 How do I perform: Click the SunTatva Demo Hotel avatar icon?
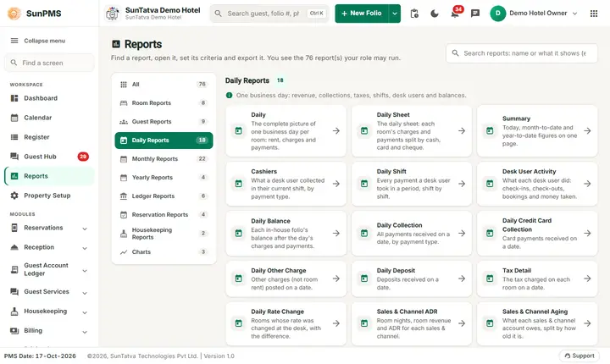click(x=113, y=14)
